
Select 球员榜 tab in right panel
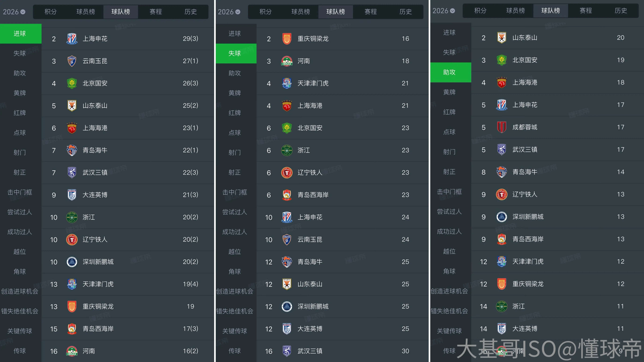tap(515, 11)
